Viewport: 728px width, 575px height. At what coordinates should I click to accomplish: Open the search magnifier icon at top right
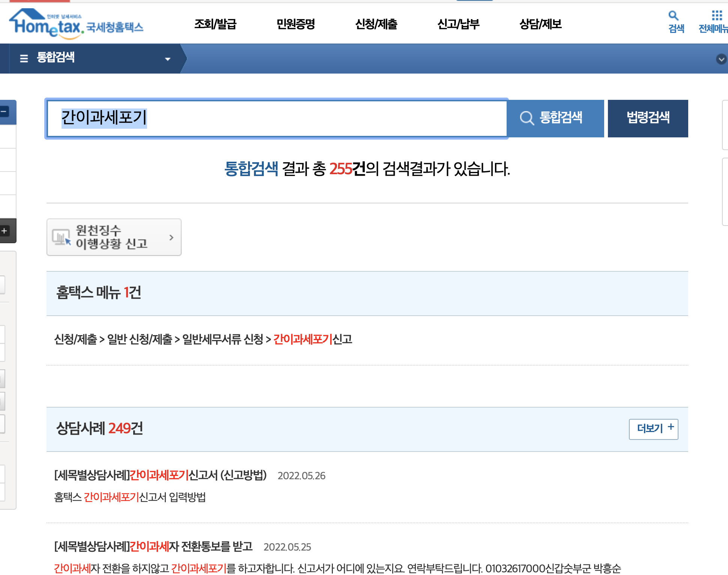click(673, 16)
